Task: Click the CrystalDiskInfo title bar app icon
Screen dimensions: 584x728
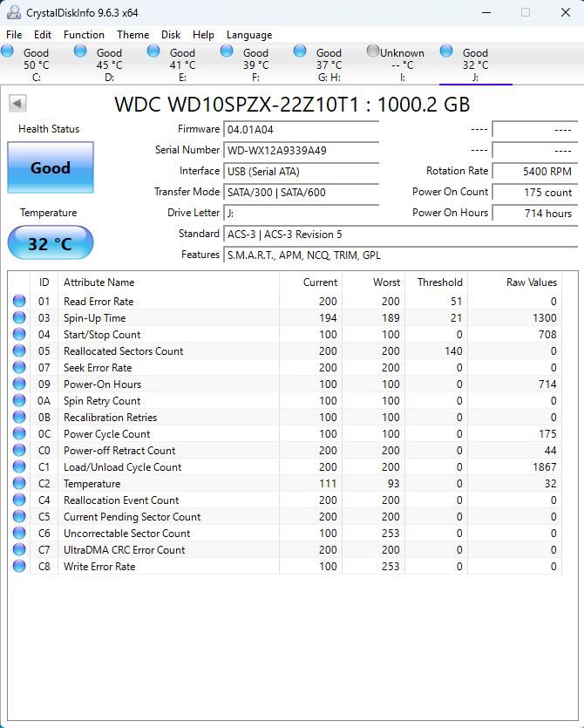Action: [13, 12]
